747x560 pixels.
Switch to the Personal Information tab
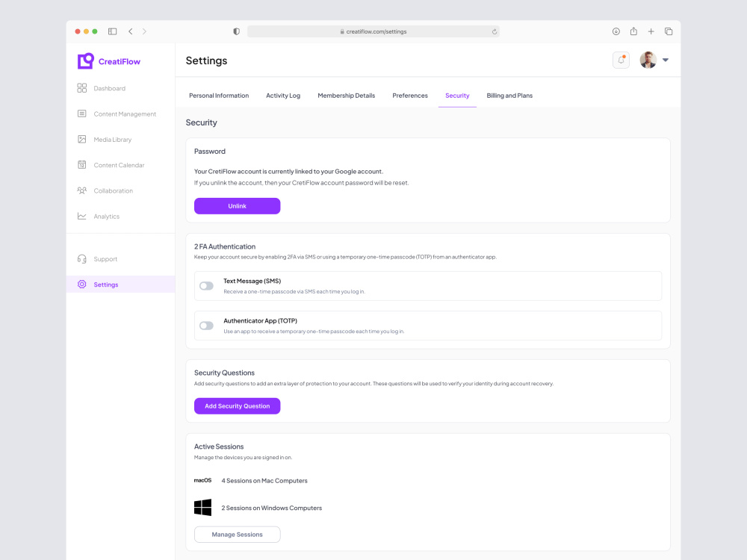coord(219,96)
